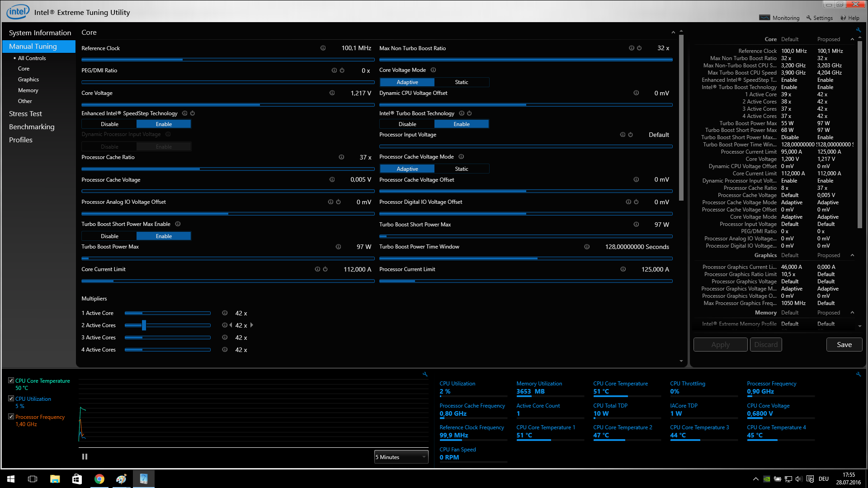
Task: Set Core Voltage Mode to Static
Action: point(462,82)
